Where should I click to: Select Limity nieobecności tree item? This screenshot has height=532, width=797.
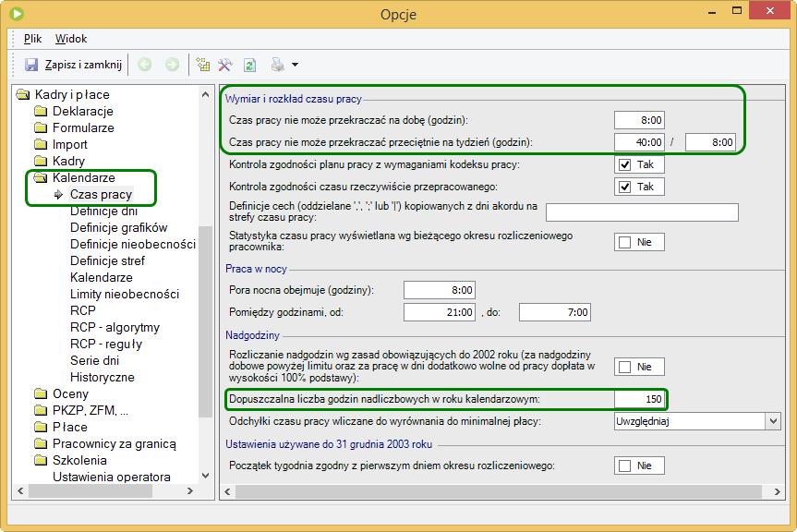125,295
